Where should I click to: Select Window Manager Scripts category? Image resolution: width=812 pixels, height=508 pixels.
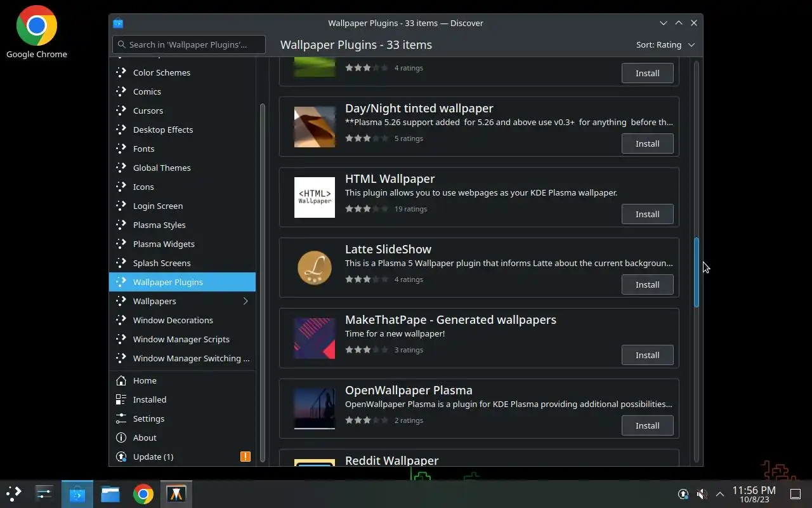[182, 339]
